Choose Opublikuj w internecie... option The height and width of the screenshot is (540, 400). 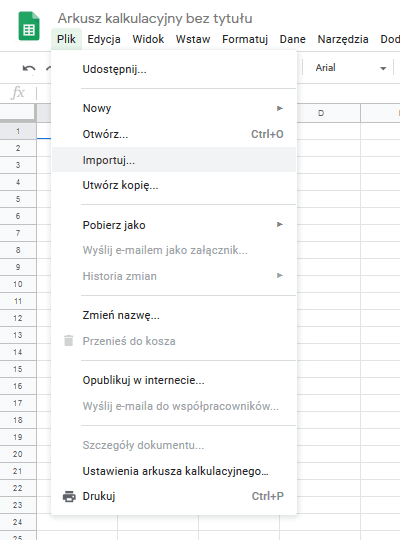click(x=174, y=380)
